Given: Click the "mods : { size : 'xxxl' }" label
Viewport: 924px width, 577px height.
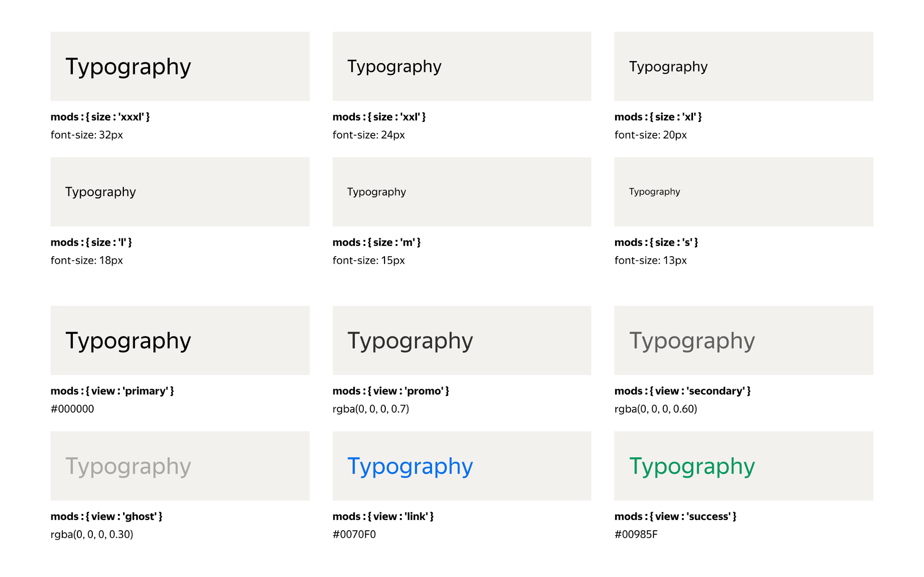Looking at the screenshot, I should (100, 117).
